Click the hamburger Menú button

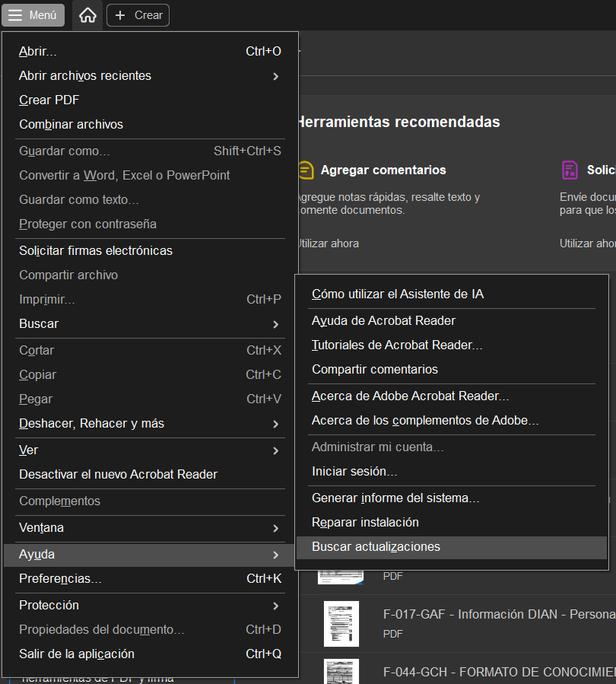33,15
